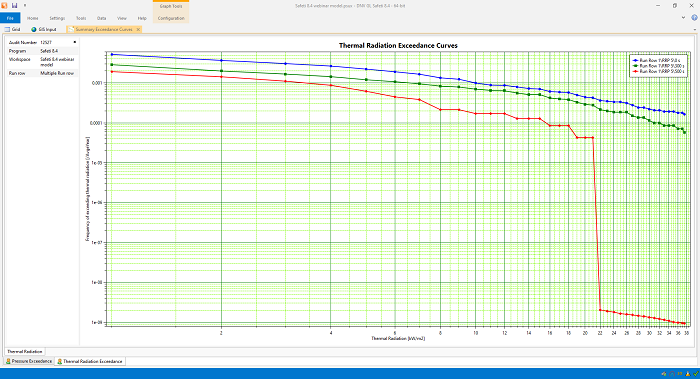This screenshot has height=379, width=700.
Task: Select the View ribbon tab
Action: click(121, 18)
